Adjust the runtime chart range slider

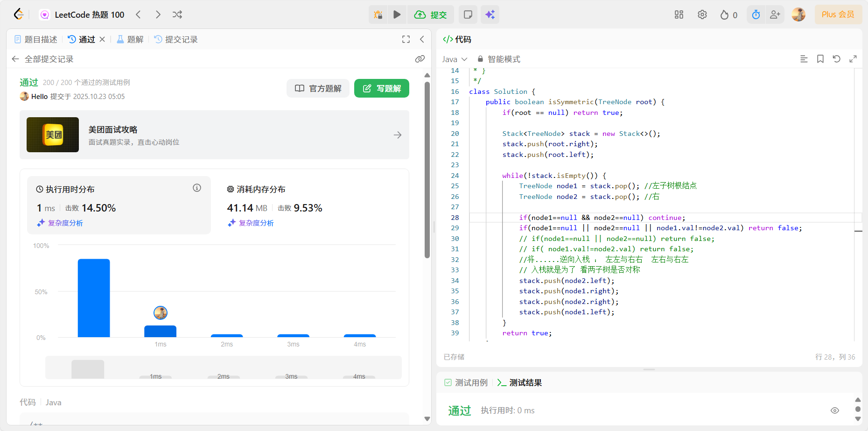point(224,368)
